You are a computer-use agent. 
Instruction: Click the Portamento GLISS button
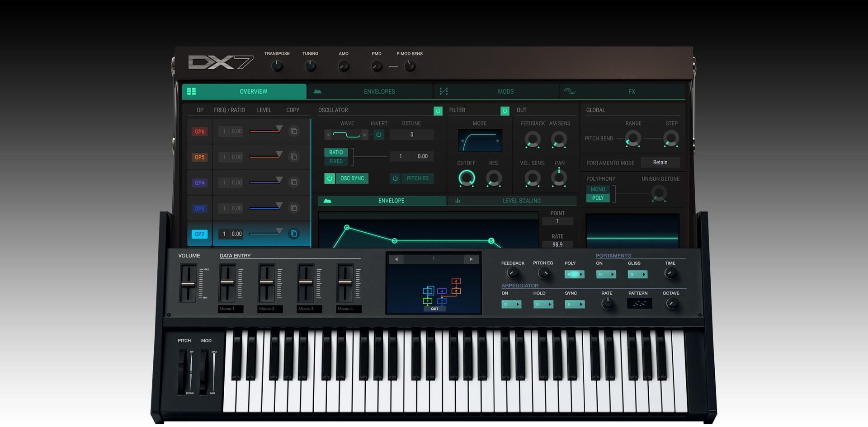pos(637,274)
